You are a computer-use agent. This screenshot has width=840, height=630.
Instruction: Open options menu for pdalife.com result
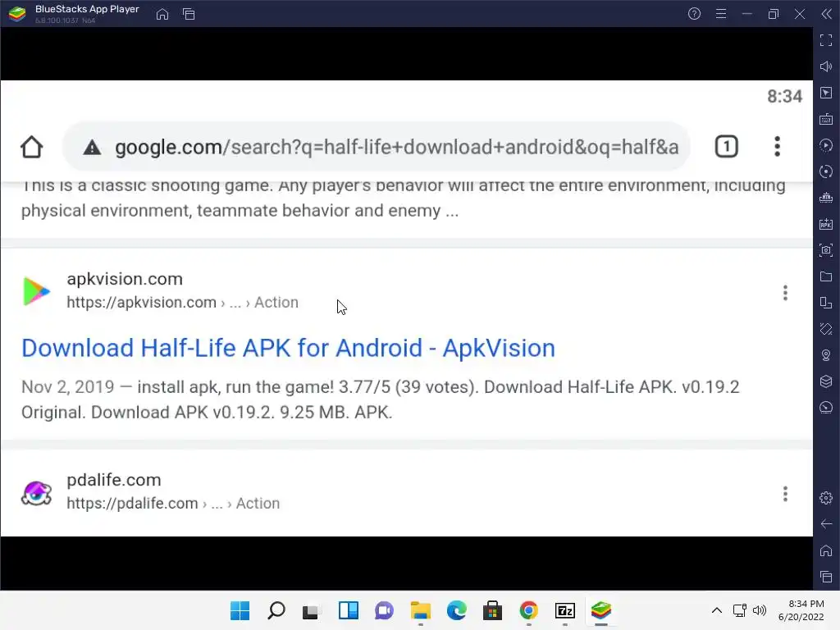pos(785,493)
